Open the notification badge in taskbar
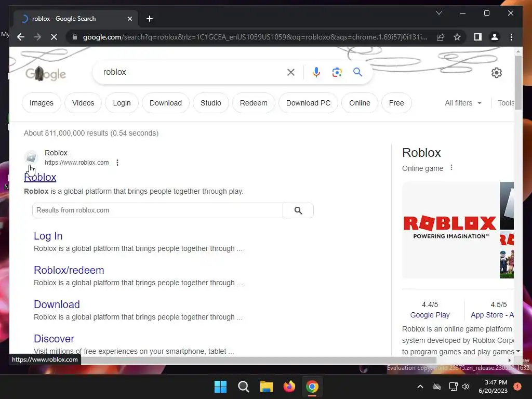 click(517, 387)
